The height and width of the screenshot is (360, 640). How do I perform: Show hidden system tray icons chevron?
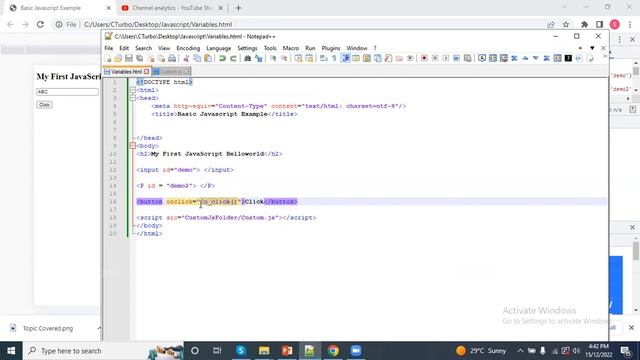[520, 351]
